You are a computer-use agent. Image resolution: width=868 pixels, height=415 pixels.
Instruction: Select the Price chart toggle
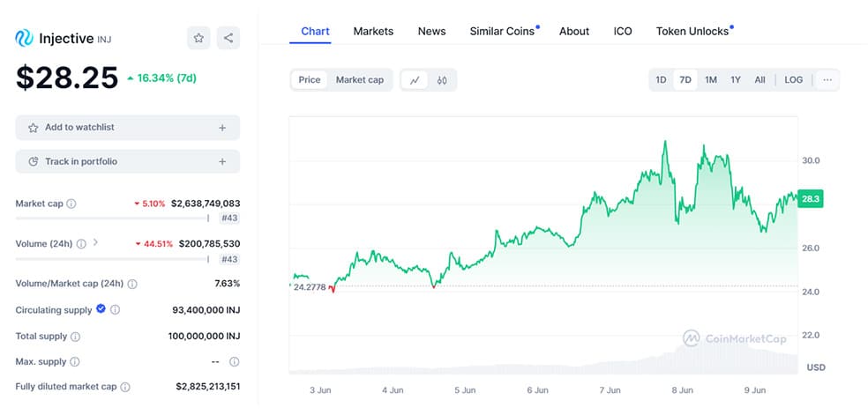tap(310, 80)
